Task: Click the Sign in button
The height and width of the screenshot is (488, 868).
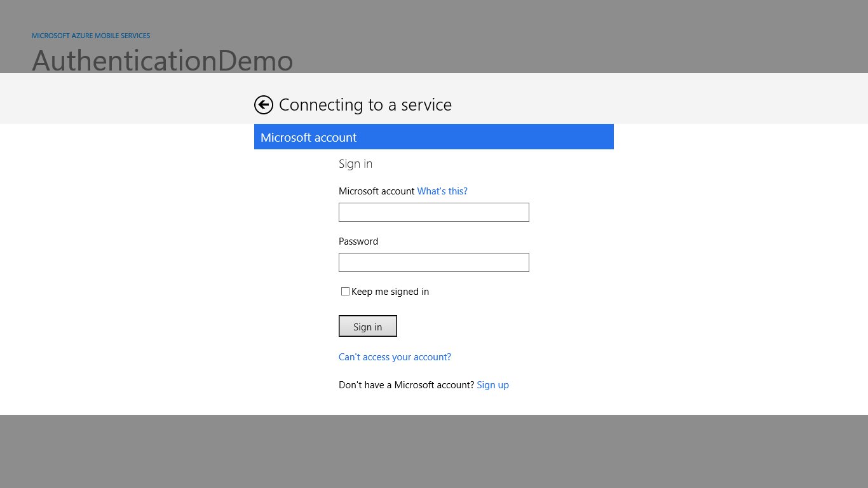Action: click(368, 326)
